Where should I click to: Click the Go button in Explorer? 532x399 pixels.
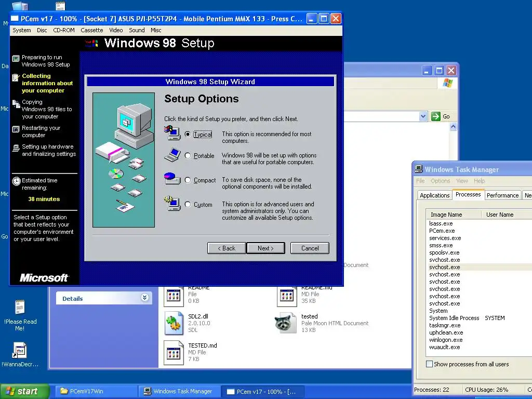click(x=441, y=116)
